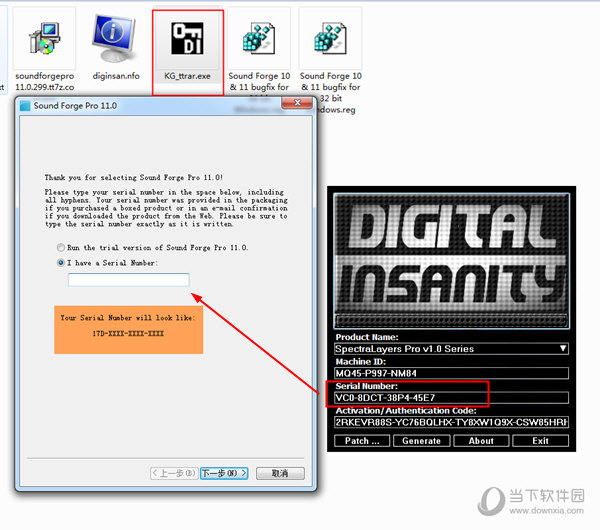Click the cancel (取消) button
600x530 pixels.
point(280,473)
